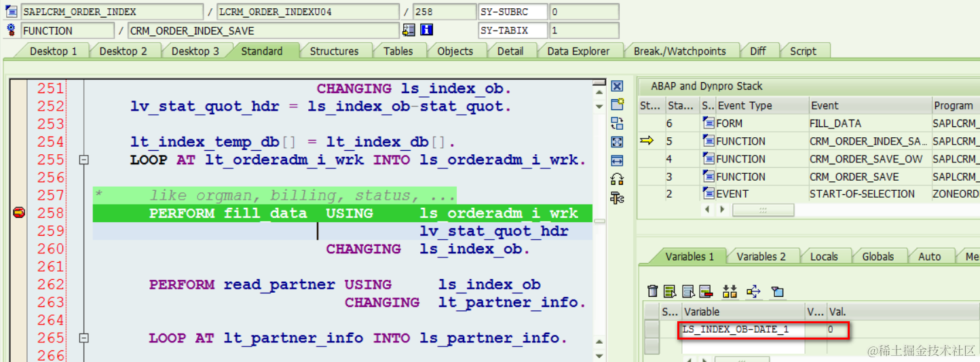Click the yellow arrow current stack marker
This screenshot has height=362, width=980.
tap(646, 141)
